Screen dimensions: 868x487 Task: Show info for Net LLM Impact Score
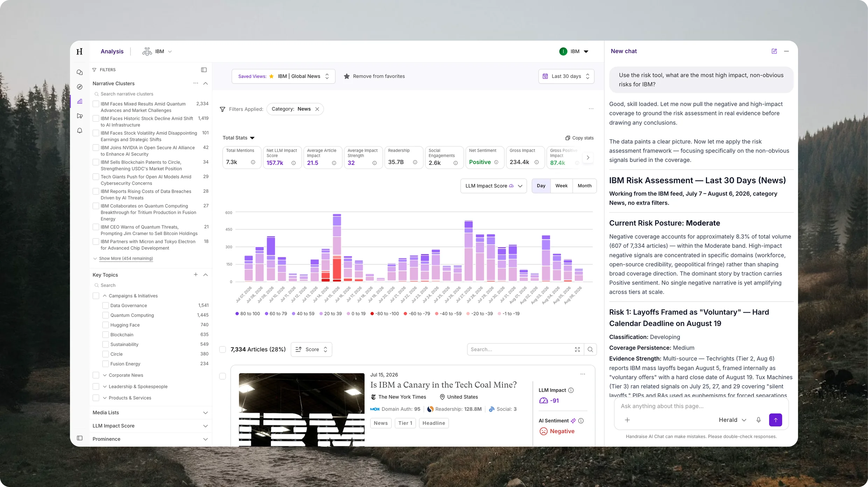tap(294, 163)
